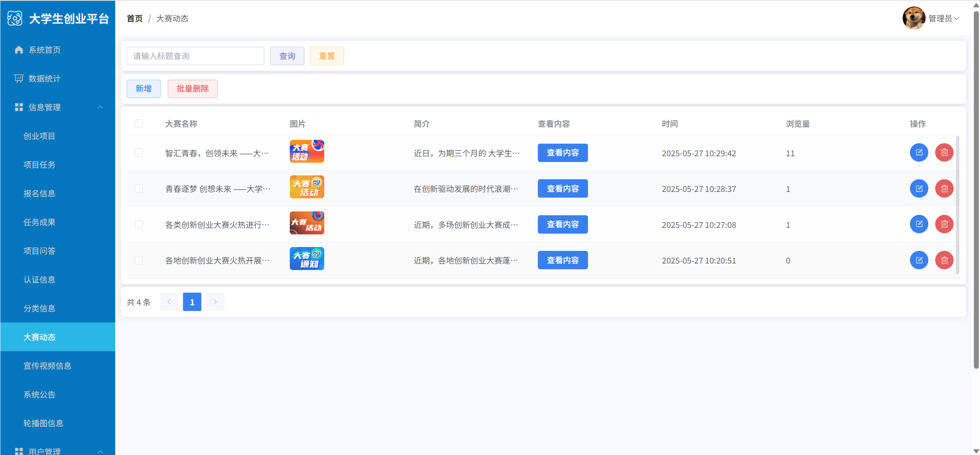Focus the title search input field
This screenshot has height=455, width=980.
[x=195, y=56]
